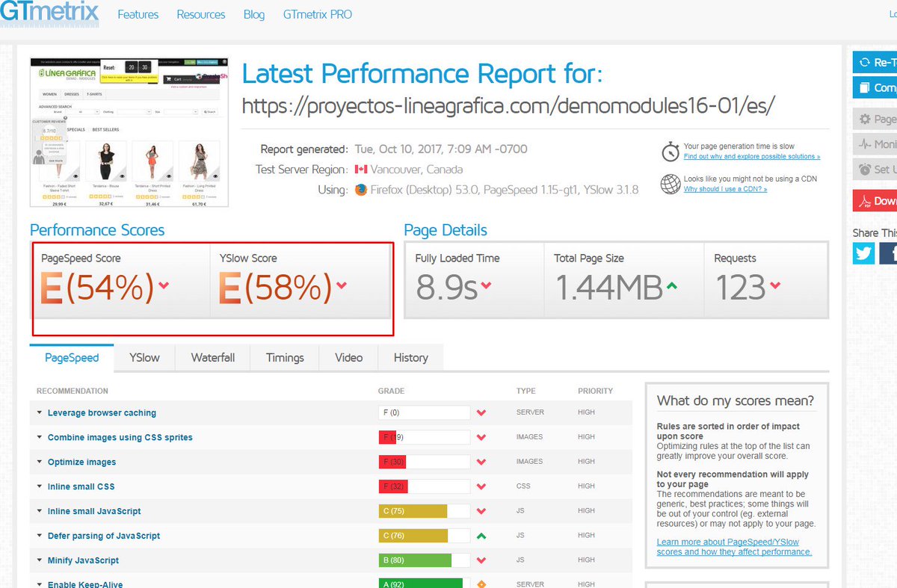Click the Canada flag icon
The height and width of the screenshot is (588, 897).
362,170
